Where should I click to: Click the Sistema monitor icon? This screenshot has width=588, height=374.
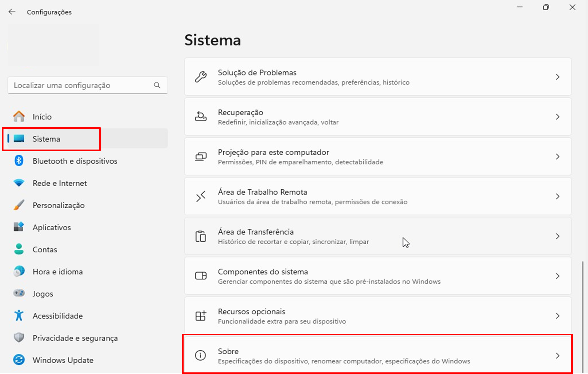[19, 139]
